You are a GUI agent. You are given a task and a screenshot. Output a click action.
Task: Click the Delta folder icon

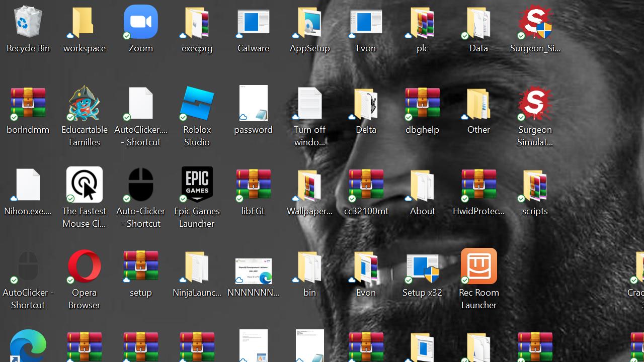pyautogui.click(x=366, y=104)
